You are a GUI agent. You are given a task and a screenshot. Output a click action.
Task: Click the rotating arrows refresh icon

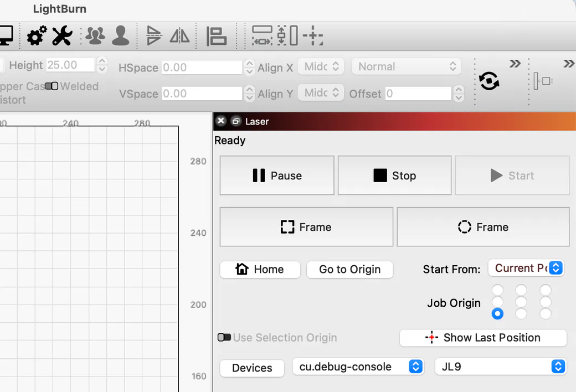pos(489,81)
